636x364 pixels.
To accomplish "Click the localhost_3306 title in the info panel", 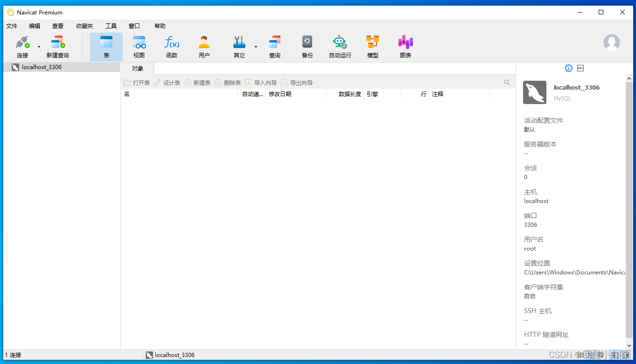I will 577,88.
